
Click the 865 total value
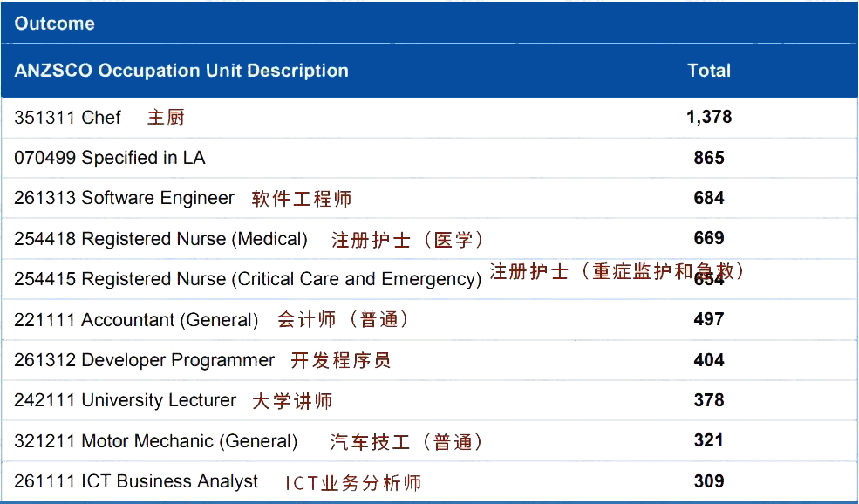pyautogui.click(x=708, y=158)
